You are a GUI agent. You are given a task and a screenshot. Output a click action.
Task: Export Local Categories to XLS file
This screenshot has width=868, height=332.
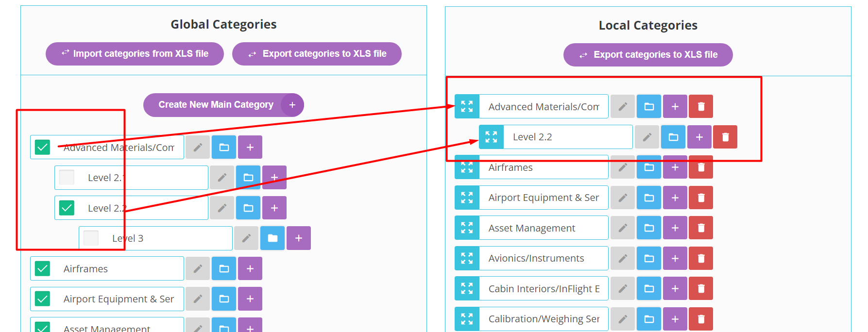[x=648, y=55]
